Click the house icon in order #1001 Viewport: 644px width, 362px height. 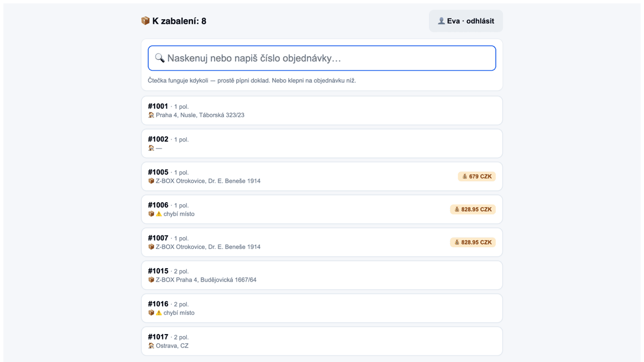click(x=151, y=115)
